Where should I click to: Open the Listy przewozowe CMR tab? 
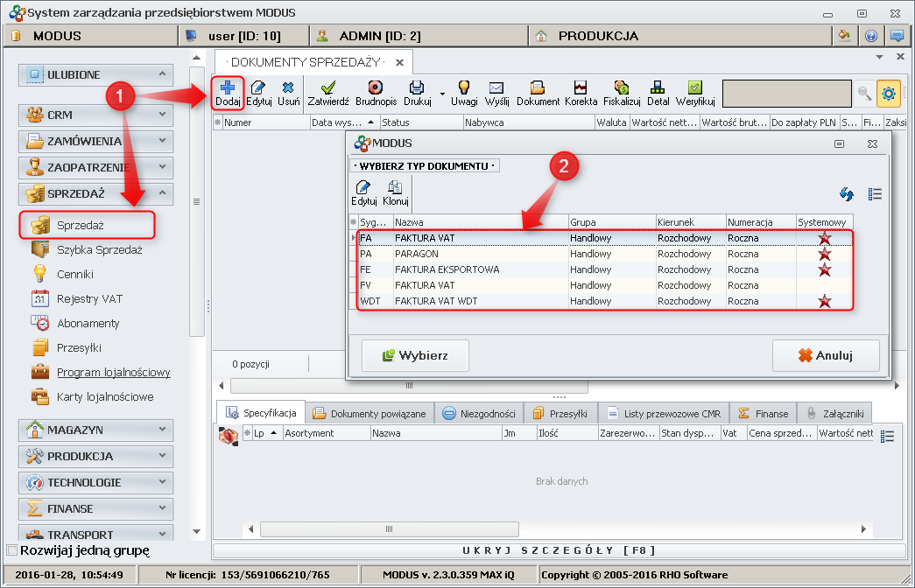(x=664, y=414)
